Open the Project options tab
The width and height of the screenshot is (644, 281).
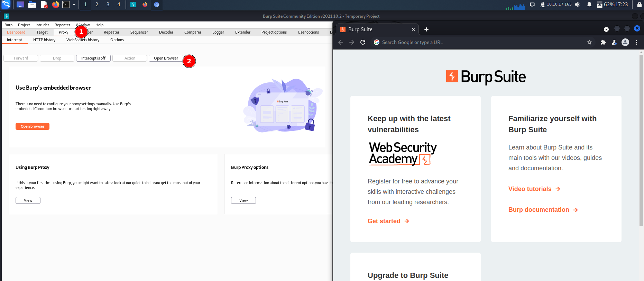[x=274, y=32]
